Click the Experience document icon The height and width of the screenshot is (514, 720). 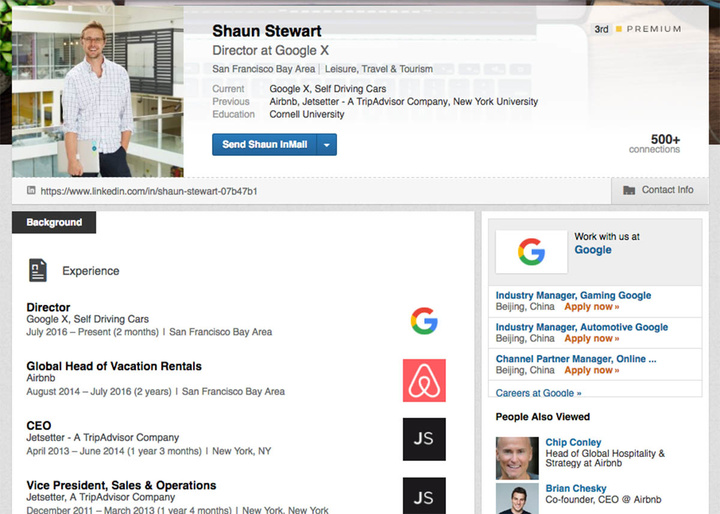(38, 270)
